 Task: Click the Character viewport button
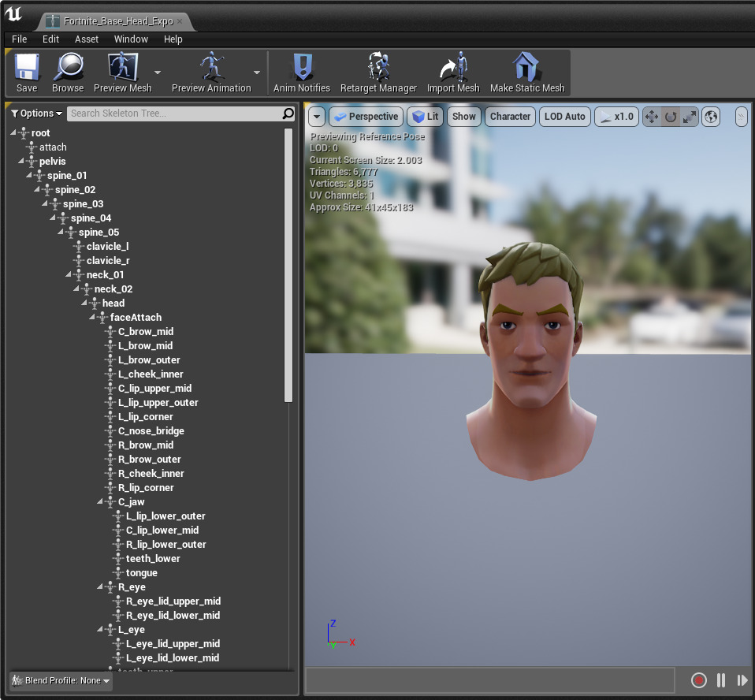pyautogui.click(x=510, y=117)
